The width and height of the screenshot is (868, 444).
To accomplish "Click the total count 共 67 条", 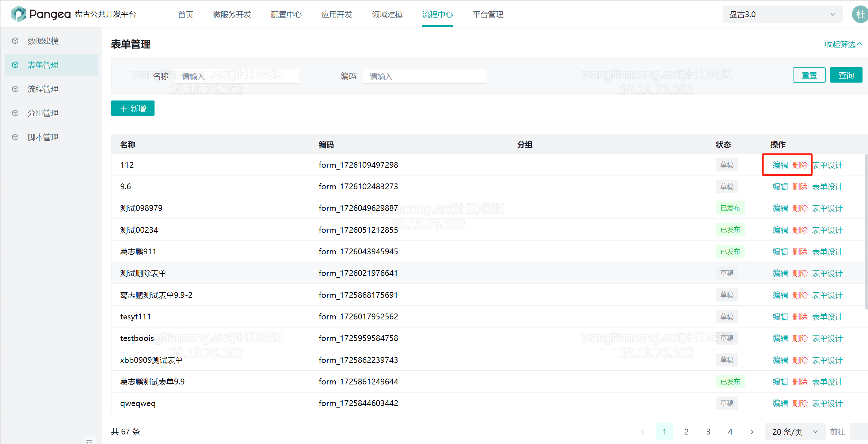I will click(x=125, y=432).
